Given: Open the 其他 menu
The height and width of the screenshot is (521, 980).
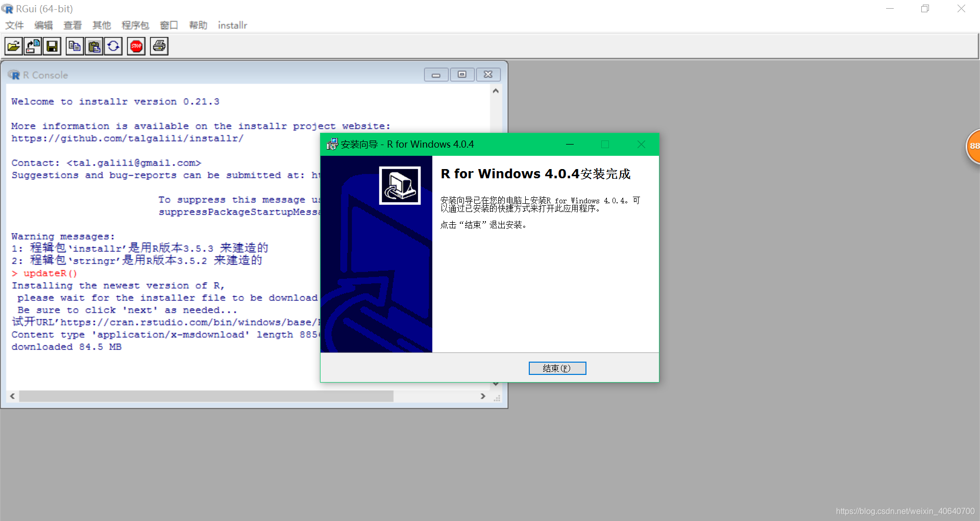Looking at the screenshot, I should (102, 25).
